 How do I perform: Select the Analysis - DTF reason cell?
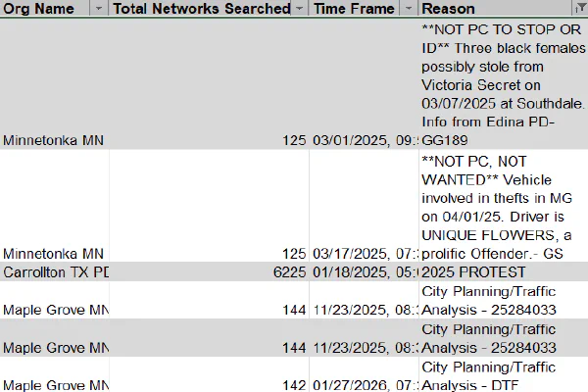[x=504, y=374]
